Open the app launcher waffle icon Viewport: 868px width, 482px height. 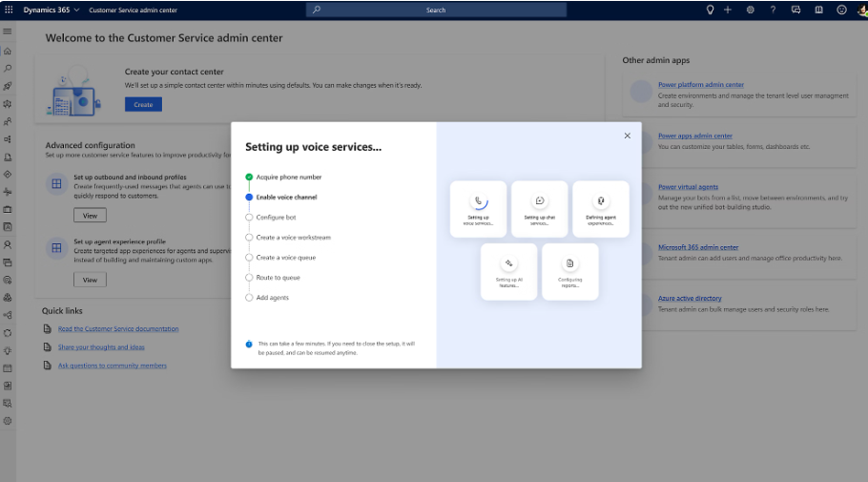[x=9, y=10]
